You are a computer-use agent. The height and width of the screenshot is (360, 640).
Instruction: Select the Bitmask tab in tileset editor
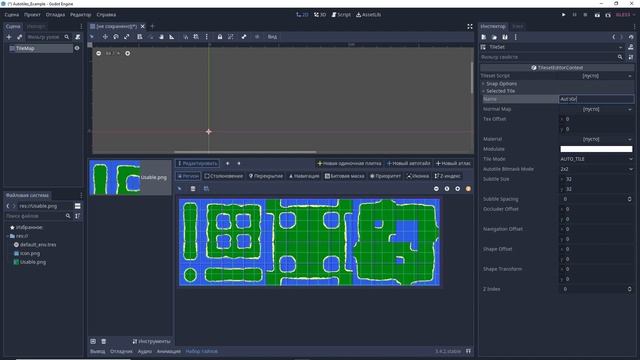click(344, 176)
